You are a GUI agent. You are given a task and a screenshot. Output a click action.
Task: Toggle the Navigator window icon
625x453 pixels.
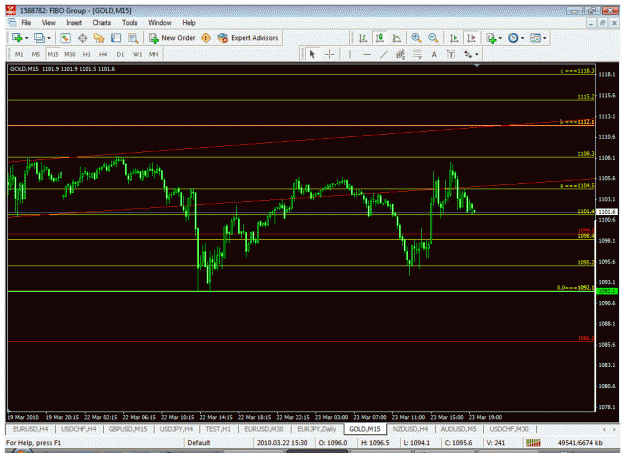[x=99, y=38]
